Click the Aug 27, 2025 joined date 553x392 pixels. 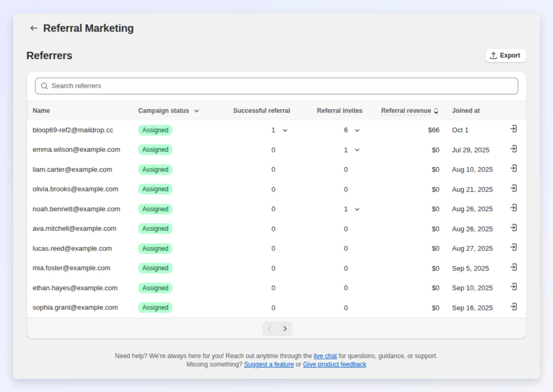pos(472,248)
